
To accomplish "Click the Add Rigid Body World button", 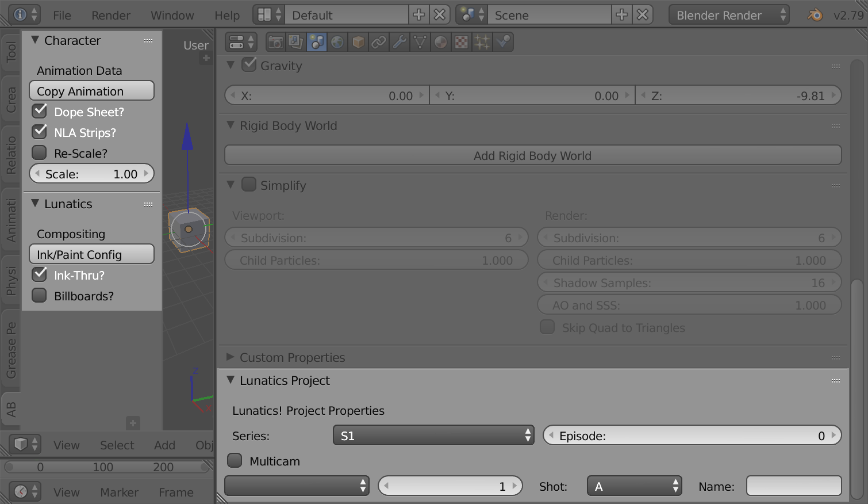I will pyautogui.click(x=532, y=155).
